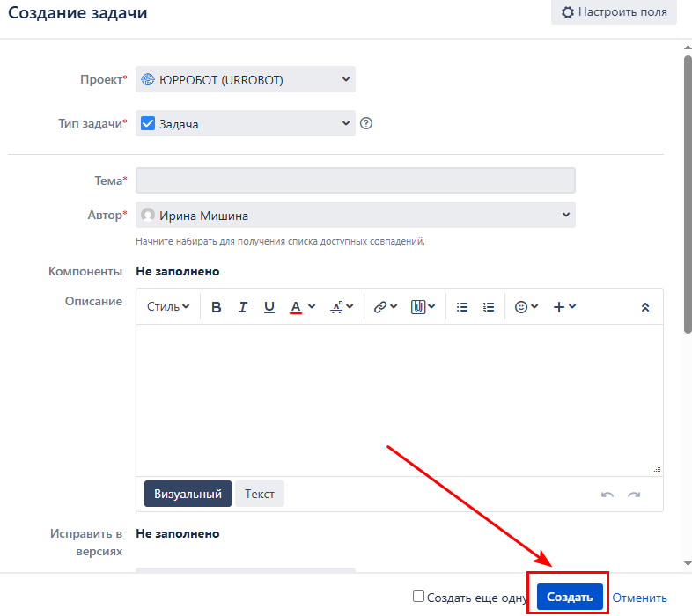Open the emoji picker in editor toolbar
The image size is (692, 616).
[x=526, y=307]
